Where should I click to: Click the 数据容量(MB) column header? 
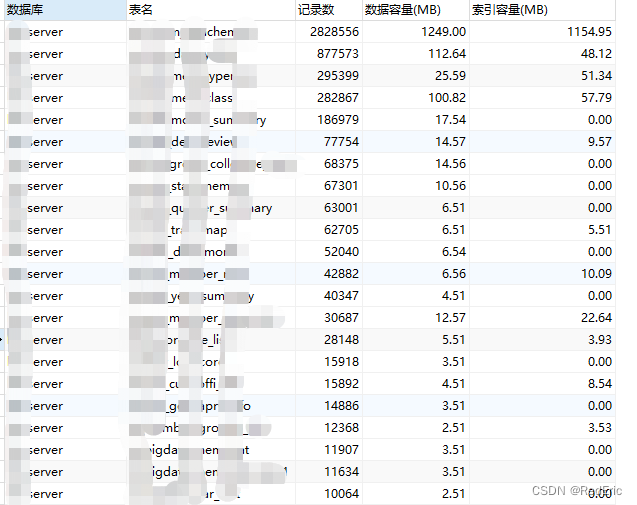tap(416, 10)
